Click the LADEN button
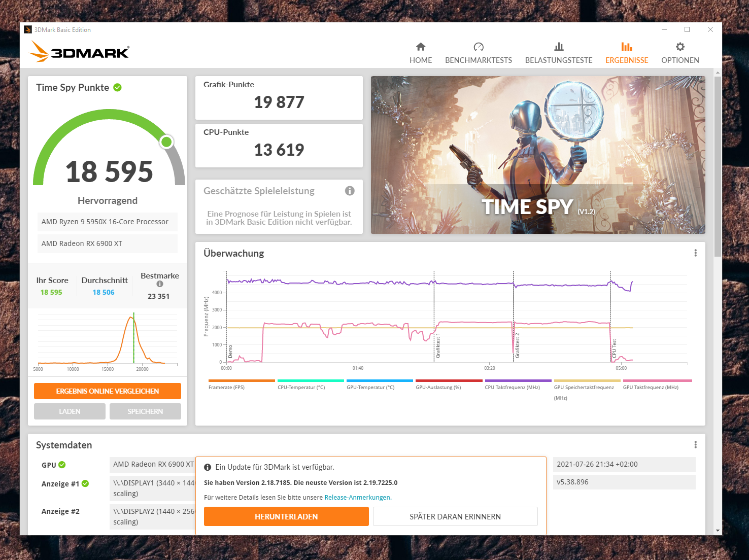The height and width of the screenshot is (560, 749). (70, 411)
